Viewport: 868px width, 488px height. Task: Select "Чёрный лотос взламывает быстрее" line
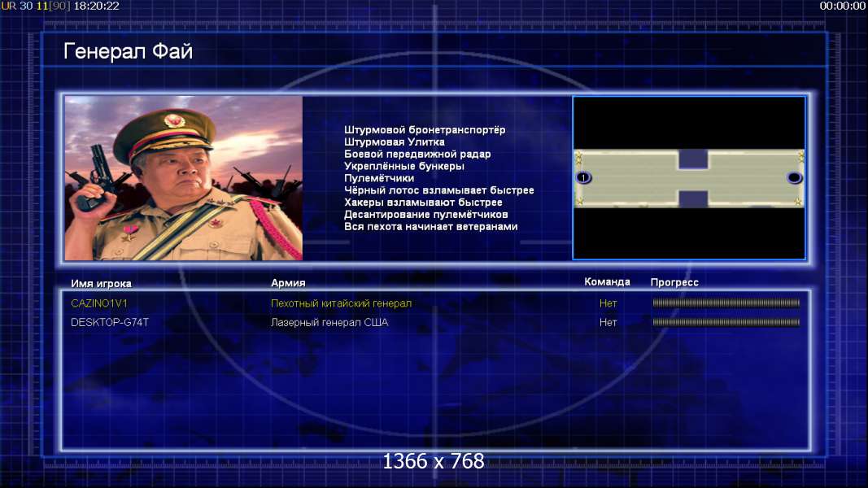(x=439, y=190)
